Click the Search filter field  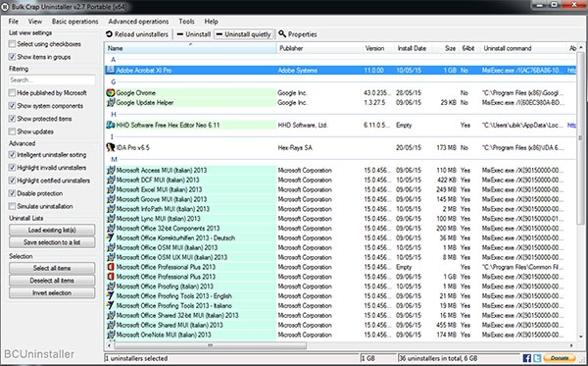[x=52, y=79]
